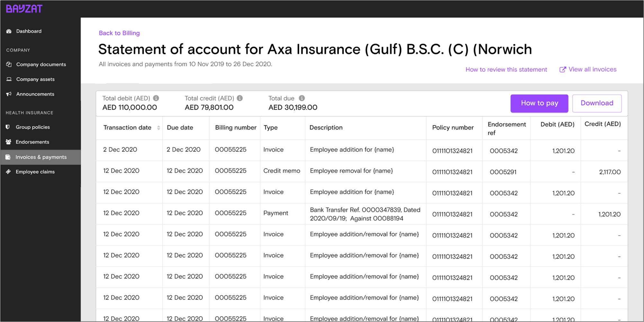Click the Credit (AED) column header

(603, 124)
